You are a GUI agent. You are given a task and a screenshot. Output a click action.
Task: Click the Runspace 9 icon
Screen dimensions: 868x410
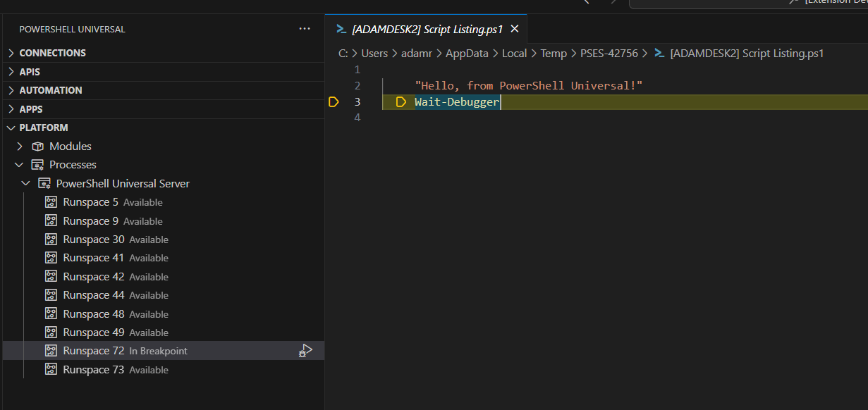tap(51, 220)
